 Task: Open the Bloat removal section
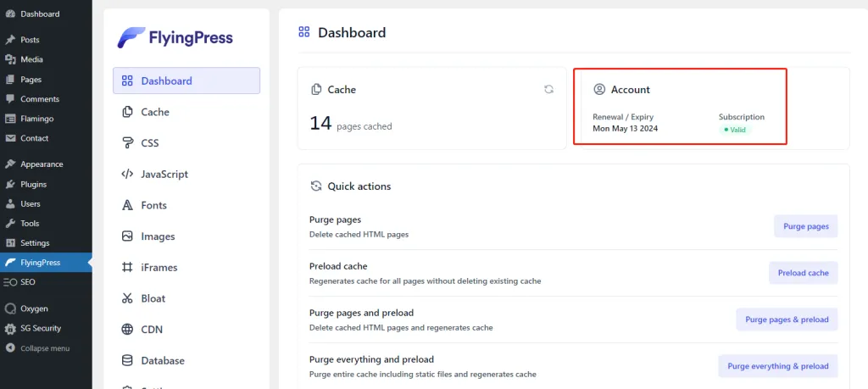[153, 298]
